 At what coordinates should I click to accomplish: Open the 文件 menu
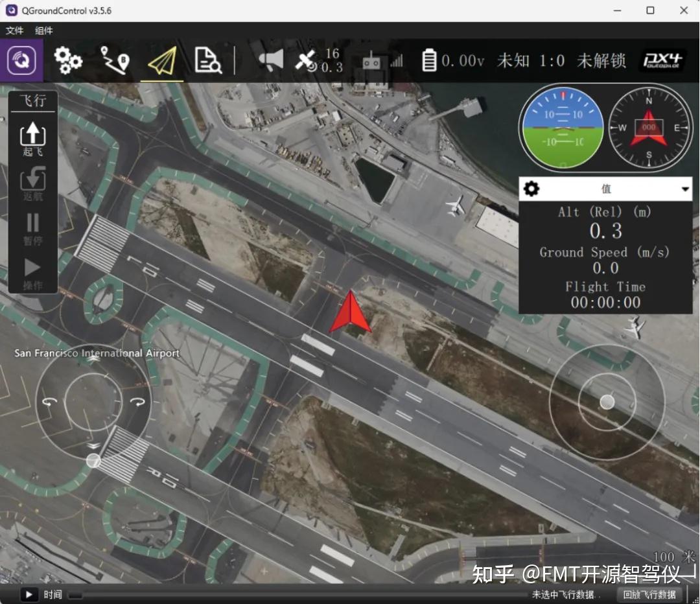pos(14,30)
